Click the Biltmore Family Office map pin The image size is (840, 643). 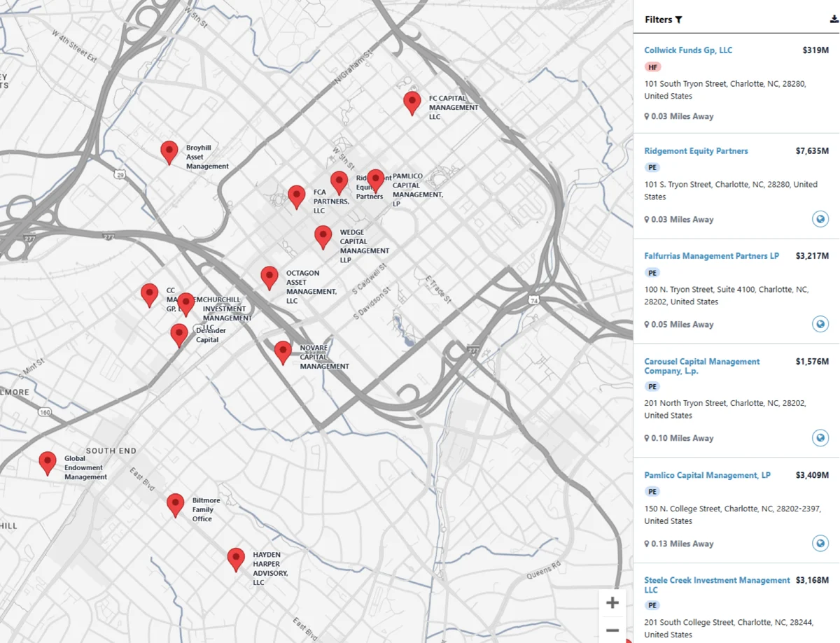(x=176, y=505)
